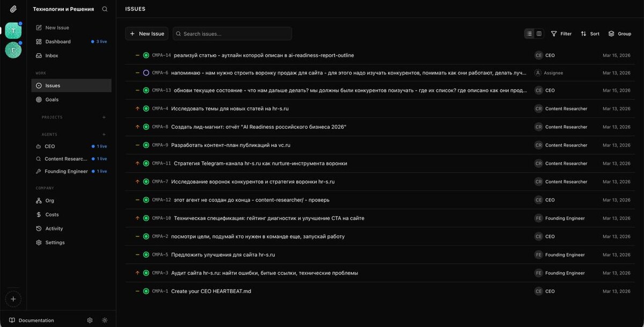
Task: Toggle status circle of CMPA-14
Action: point(146,55)
